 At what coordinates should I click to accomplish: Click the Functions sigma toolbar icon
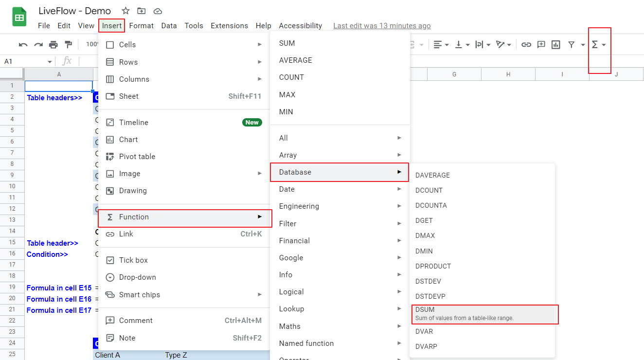tap(595, 45)
